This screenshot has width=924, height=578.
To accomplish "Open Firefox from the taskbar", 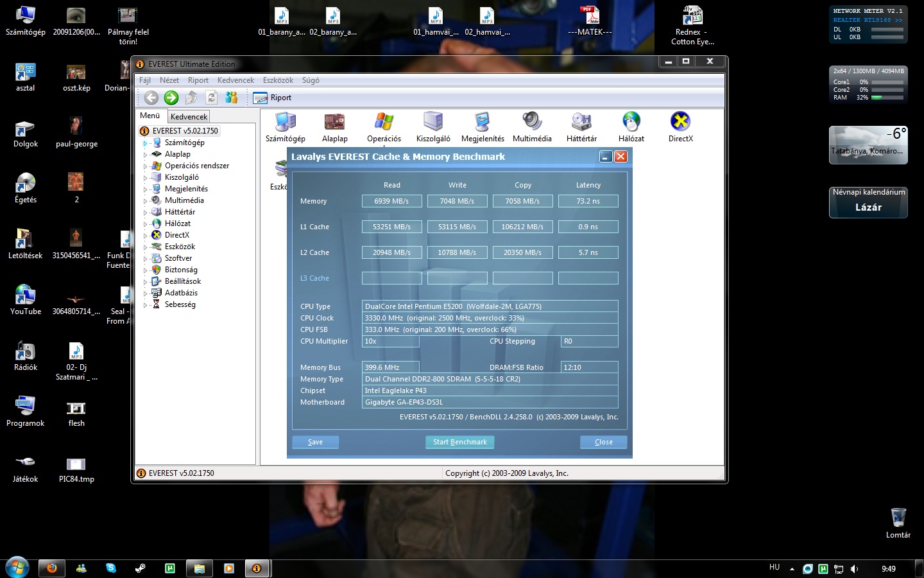I will pos(52,568).
